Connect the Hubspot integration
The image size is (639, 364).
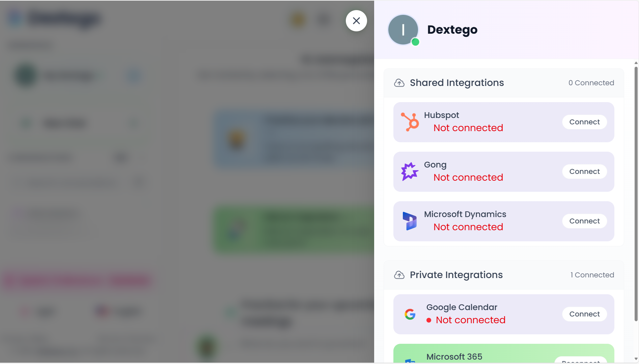[x=584, y=122]
